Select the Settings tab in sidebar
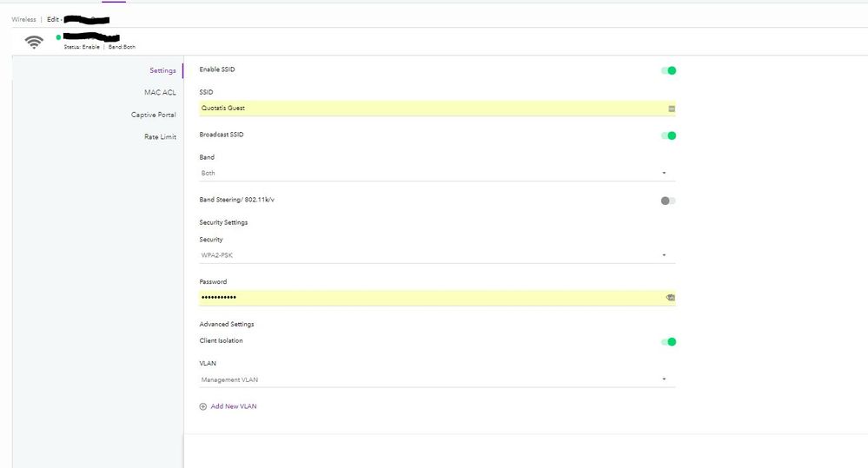Viewport: 868px width, 468px height. (162, 70)
